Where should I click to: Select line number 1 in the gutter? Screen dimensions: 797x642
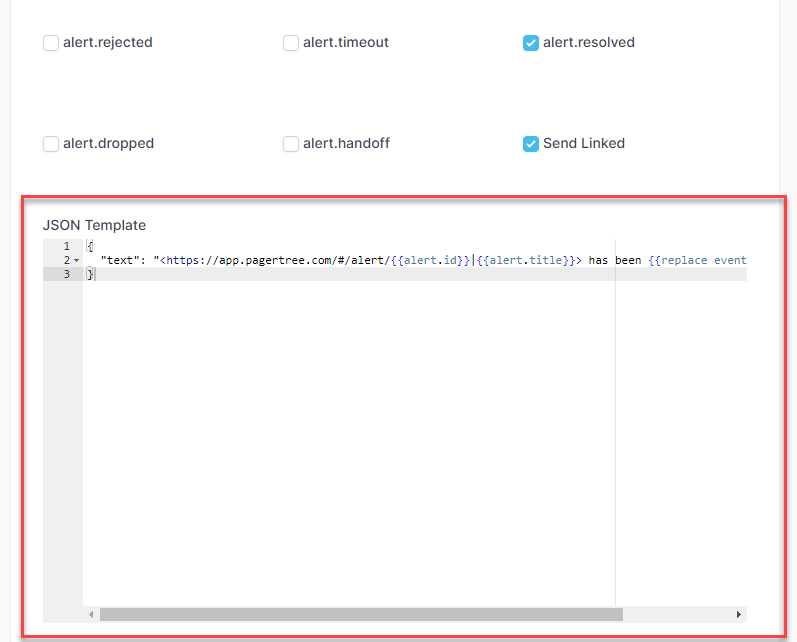point(66,246)
